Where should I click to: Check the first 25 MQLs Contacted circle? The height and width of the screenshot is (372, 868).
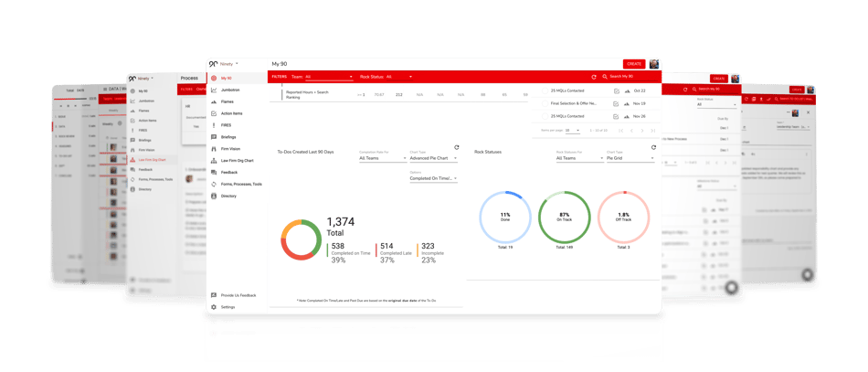point(545,90)
